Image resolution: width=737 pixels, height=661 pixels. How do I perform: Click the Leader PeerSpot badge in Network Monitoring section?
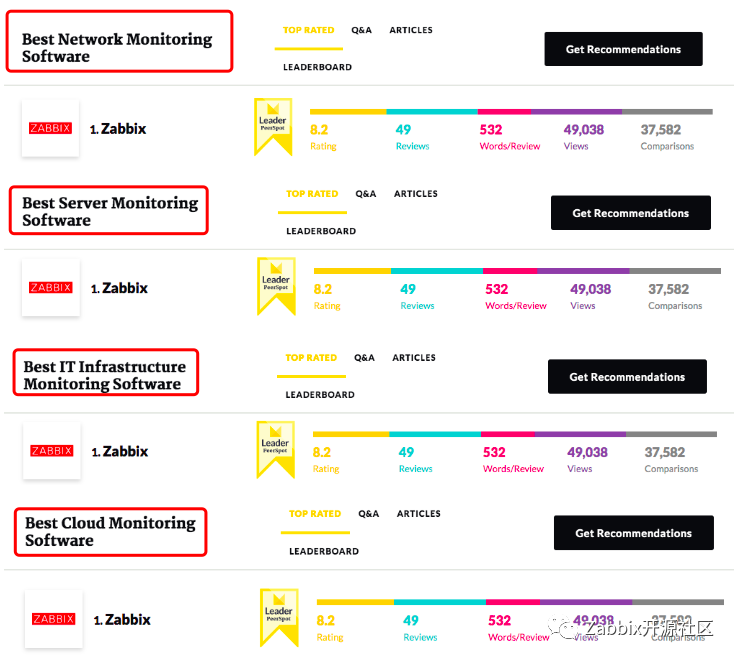pos(273,126)
